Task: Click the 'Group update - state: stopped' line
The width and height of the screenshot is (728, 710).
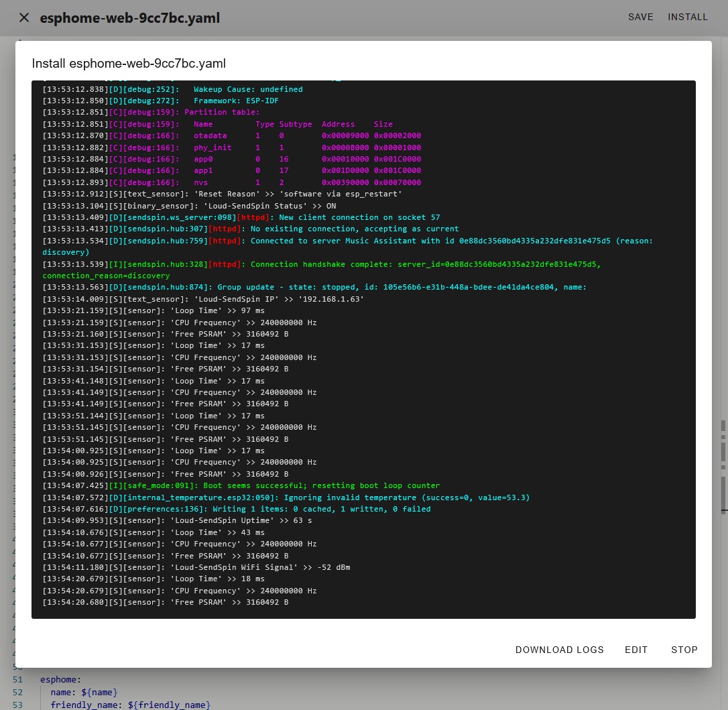Action: pos(314,288)
